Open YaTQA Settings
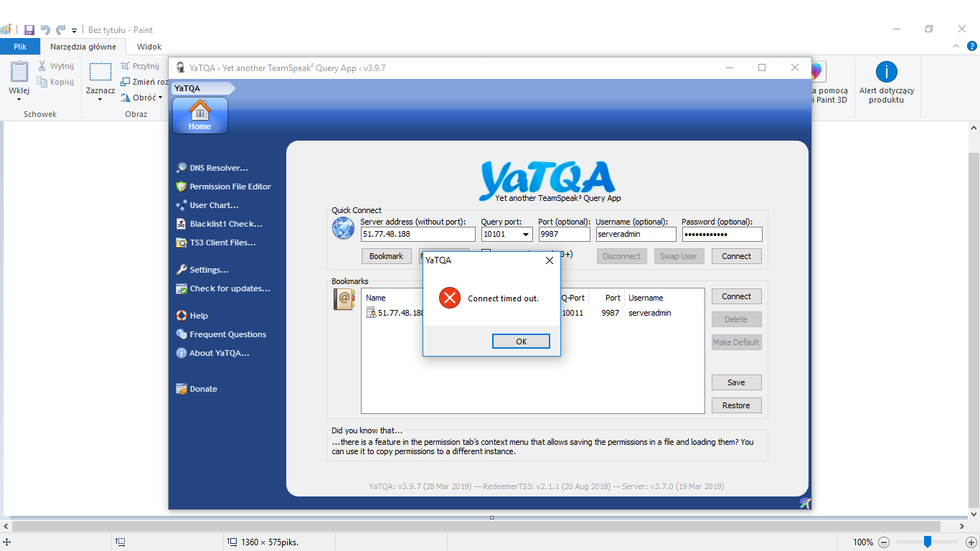 [x=209, y=270]
